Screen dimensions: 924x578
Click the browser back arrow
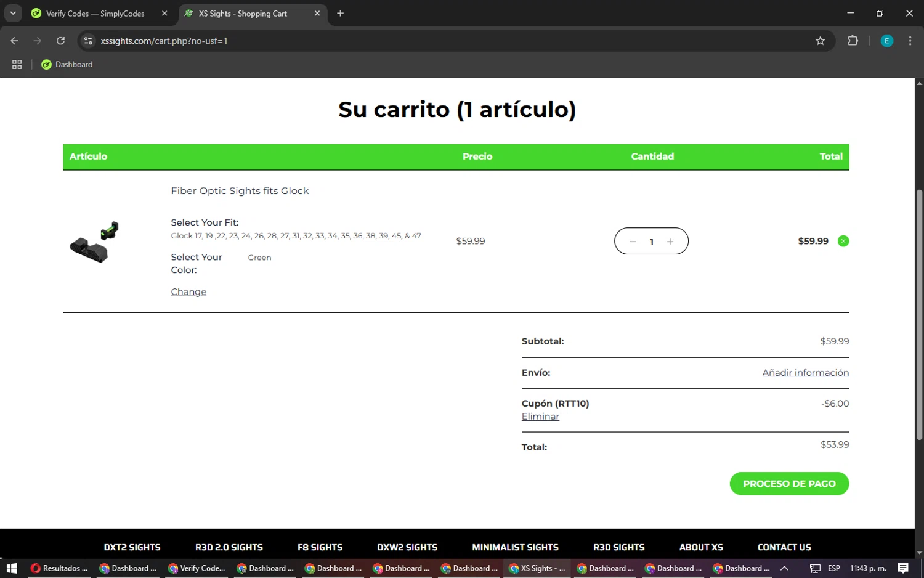(15, 41)
